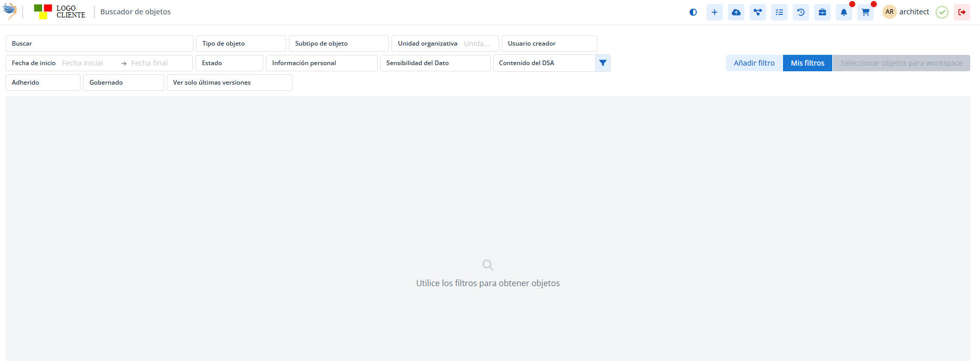Image resolution: width=980 pixels, height=361 pixels.
Task: Open the Estado dropdown
Action: [x=229, y=63]
